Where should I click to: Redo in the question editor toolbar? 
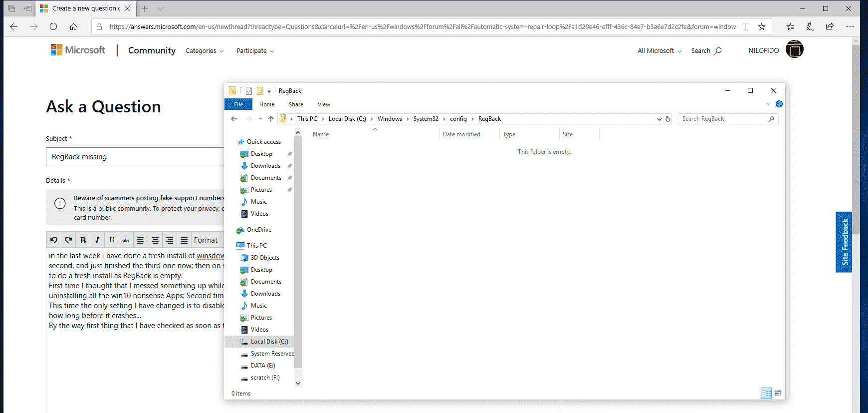68,240
